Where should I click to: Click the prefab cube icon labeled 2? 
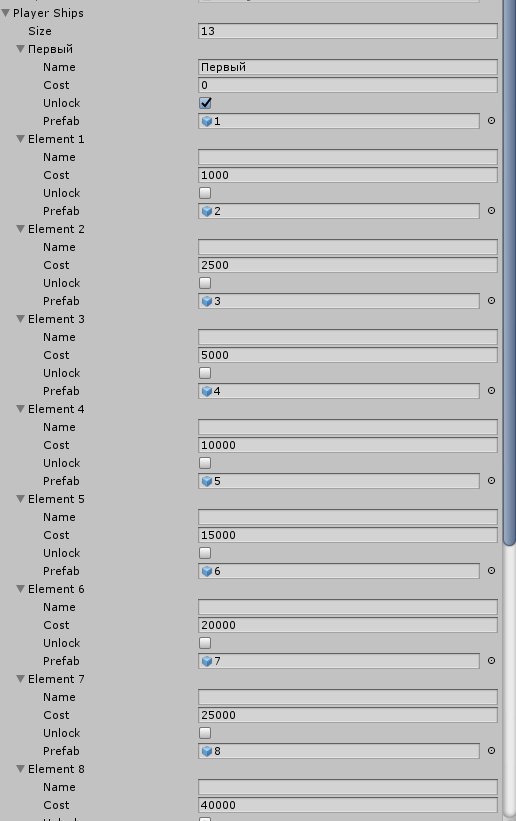[x=207, y=212]
